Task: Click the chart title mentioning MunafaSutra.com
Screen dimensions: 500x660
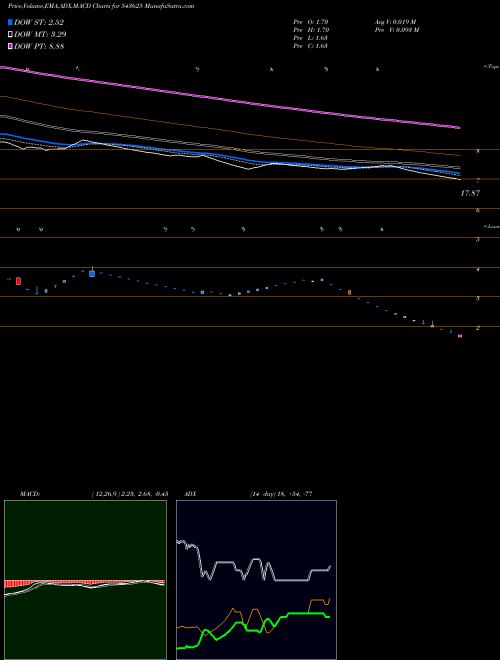Action: coord(101,7)
